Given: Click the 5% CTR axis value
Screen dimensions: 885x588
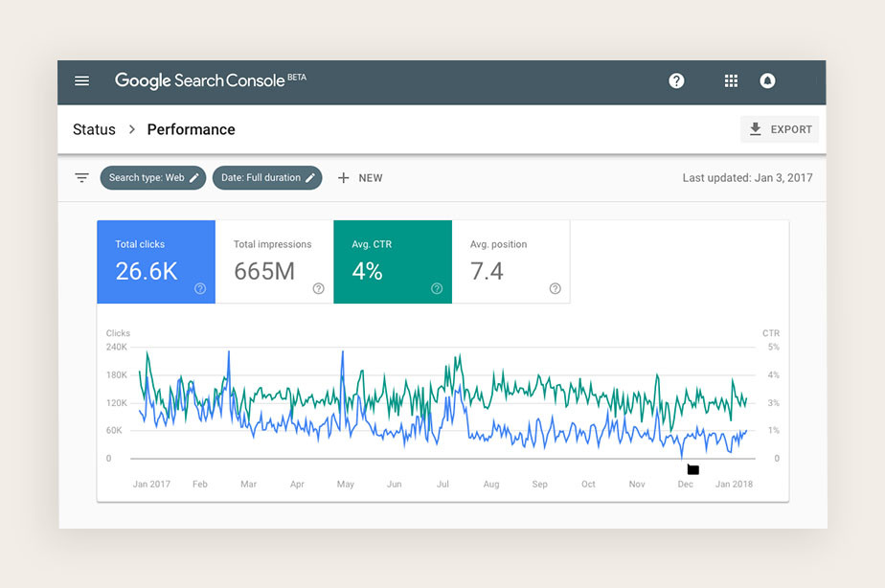Looking at the screenshot, I should tap(773, 347).
